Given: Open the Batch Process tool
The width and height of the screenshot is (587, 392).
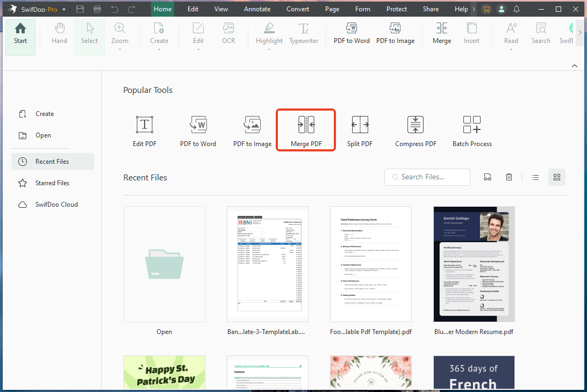Looking at the screenshot, I should pos(472,131).
